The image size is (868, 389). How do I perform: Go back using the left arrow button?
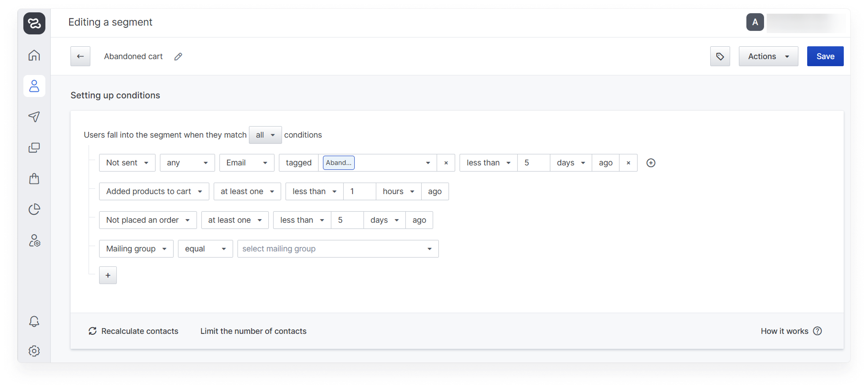[80, 56]
